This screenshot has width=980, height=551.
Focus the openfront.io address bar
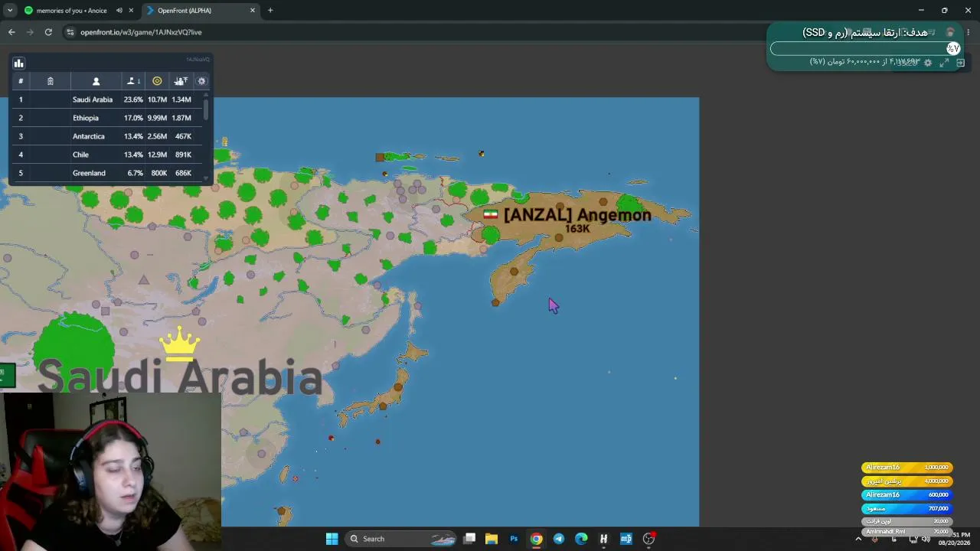[x=413, y=32]
